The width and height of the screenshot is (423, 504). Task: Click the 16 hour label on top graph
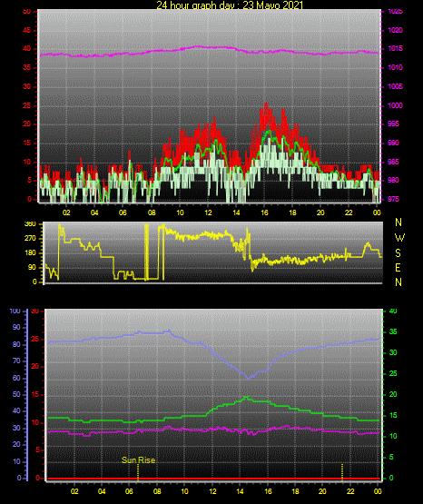click(x=264, y=212)
